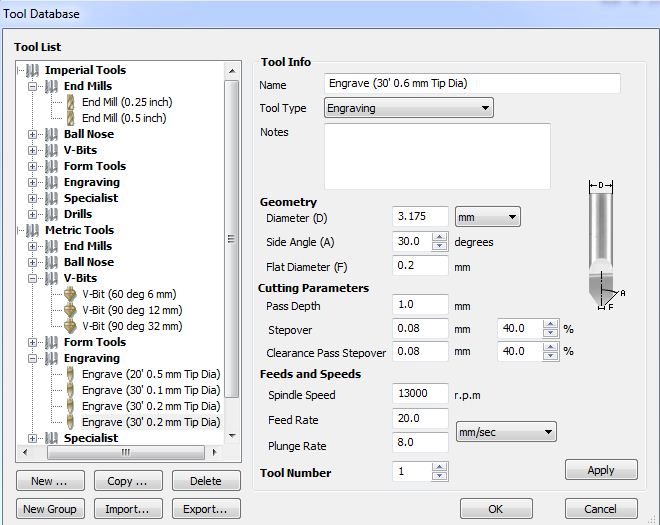Click the metric End Mills group icon
This screenshot has height=525, width=660.
click(51, 246)
